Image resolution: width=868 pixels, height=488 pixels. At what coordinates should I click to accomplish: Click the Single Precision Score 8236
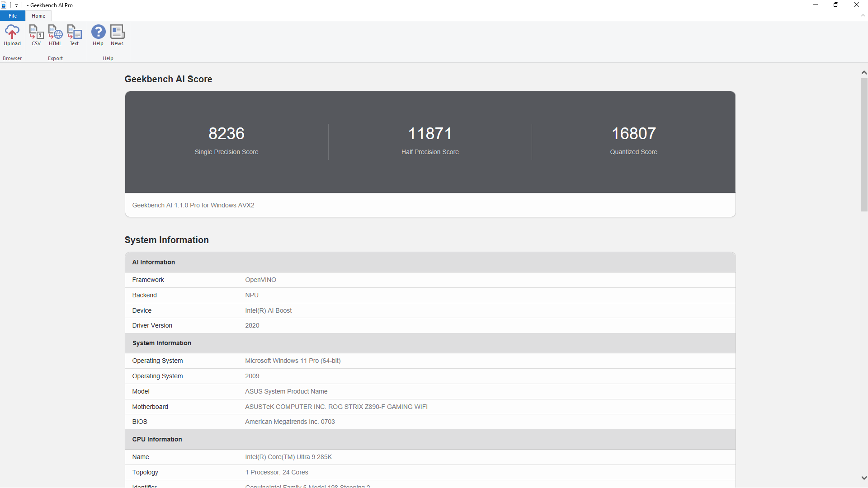tap(226, 134)
